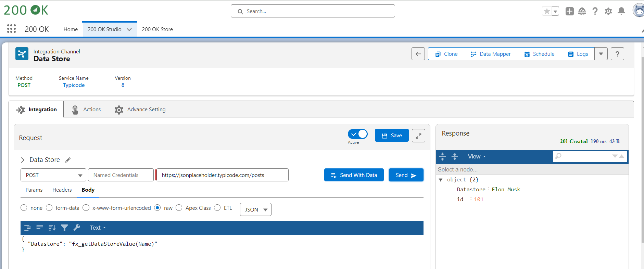This screenshot has width=644, height=269.
Task: Click the wrench repair icon in body toolbar
Action: (77, 228)
